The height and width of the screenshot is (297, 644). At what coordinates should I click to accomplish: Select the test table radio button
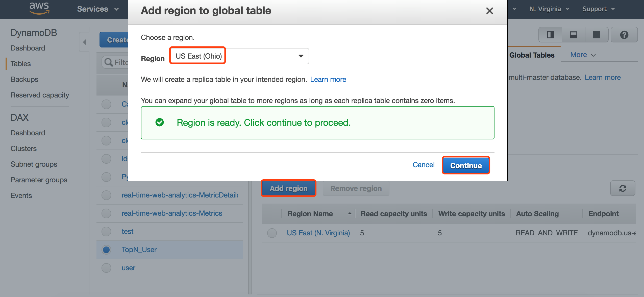point(106,231)
